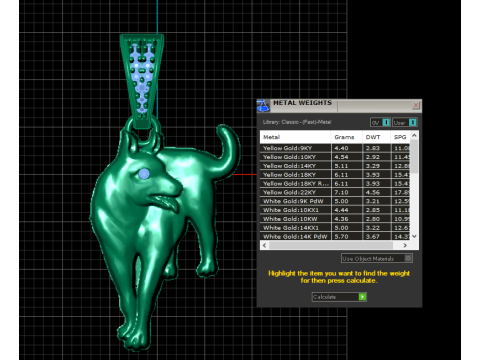Click the metal list scroll down arrow
This screenshot has height=360, width=480.
(x=414, y=236)
